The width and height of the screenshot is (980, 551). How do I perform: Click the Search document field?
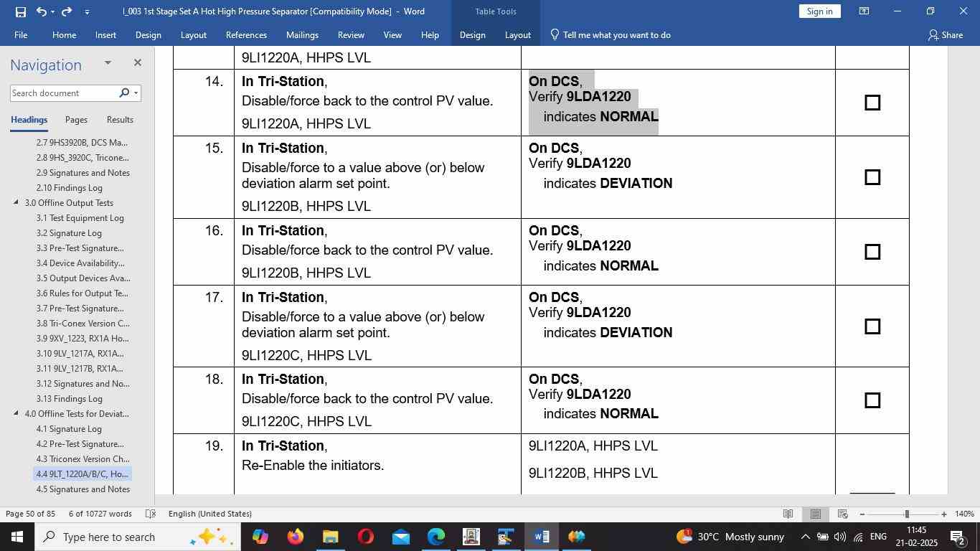click(63, 93)
